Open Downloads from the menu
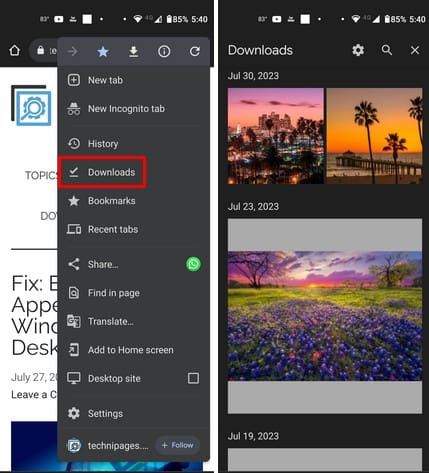 [134, 172]
